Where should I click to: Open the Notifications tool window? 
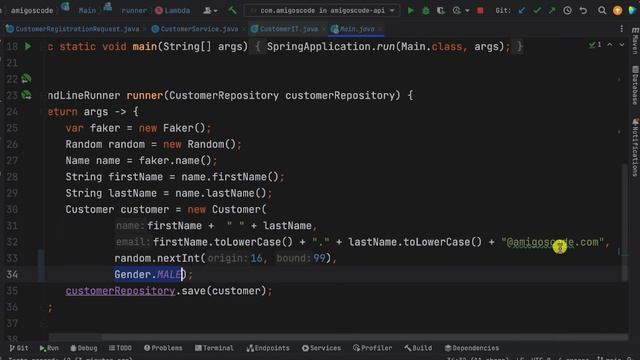click(x=635, y=147)
